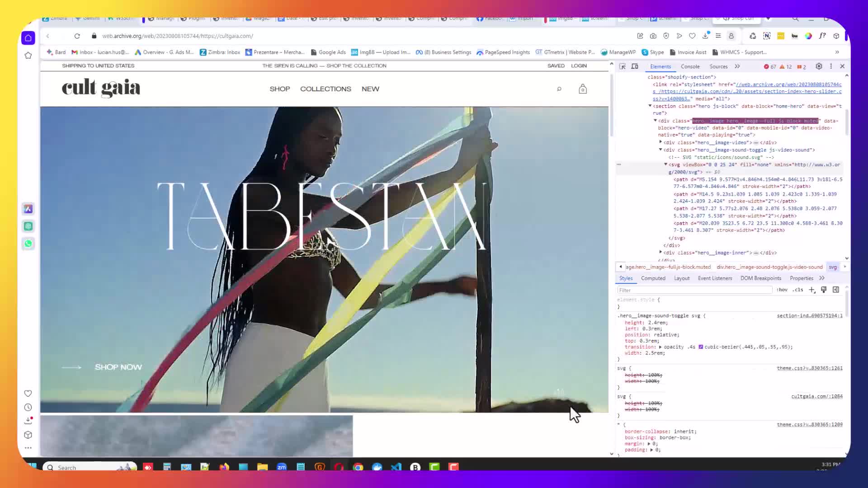Toggle element classes with the .cls button
This screenshot has height=488, width=868.
[797, 290]
